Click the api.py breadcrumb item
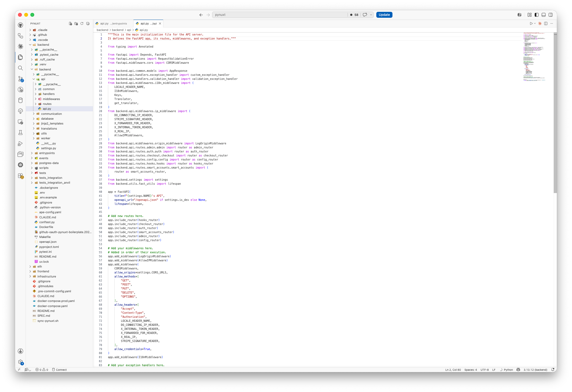Image resolution: width=572 pixels, height=392 pixels. pos(143,30)
